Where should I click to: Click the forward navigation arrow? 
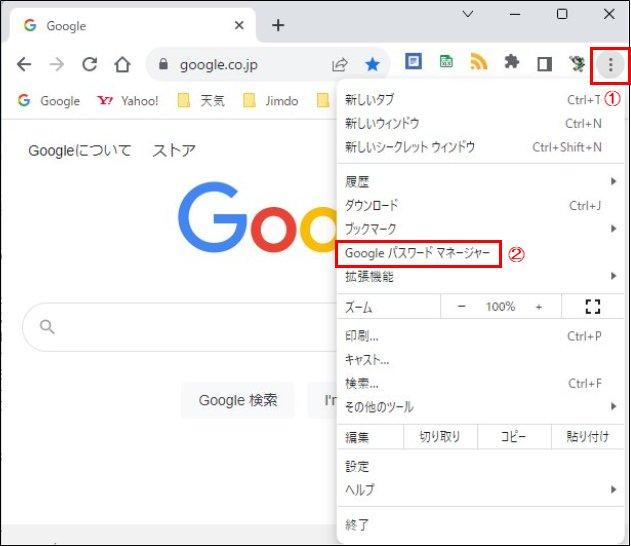57,64
